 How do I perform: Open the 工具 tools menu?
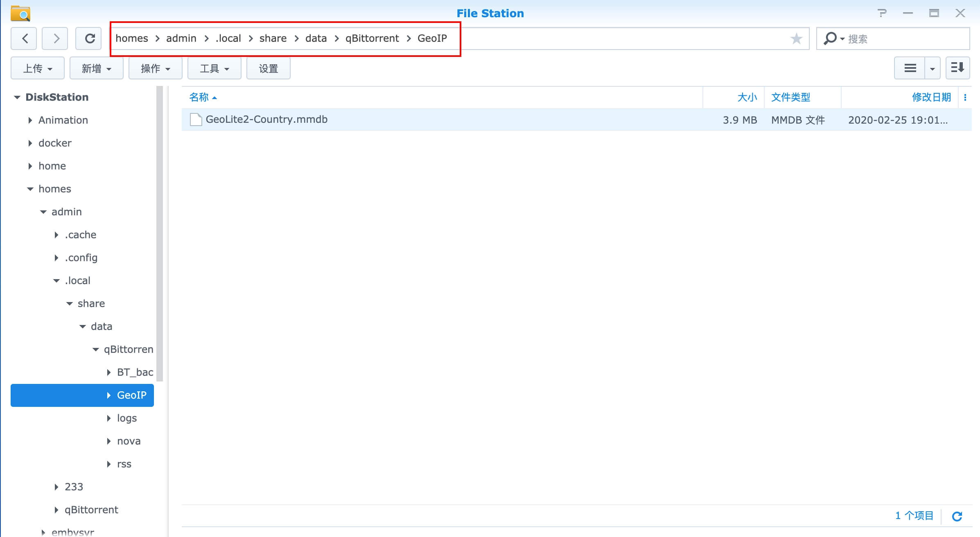[x=214, y=68]
